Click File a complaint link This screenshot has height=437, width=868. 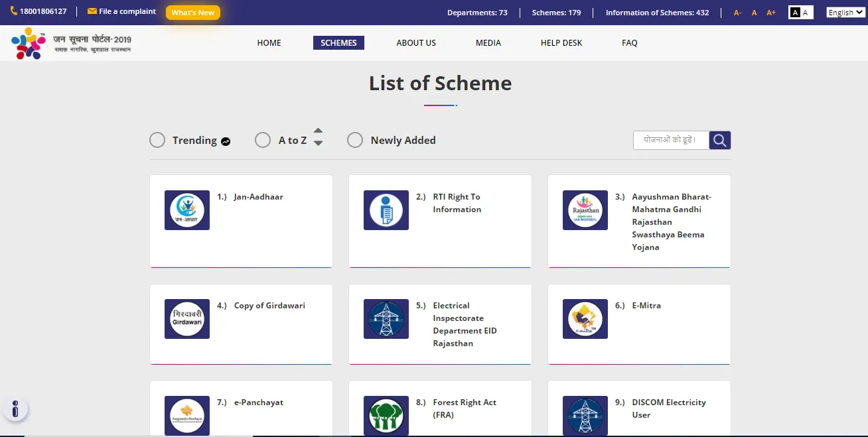coord(127,11)
